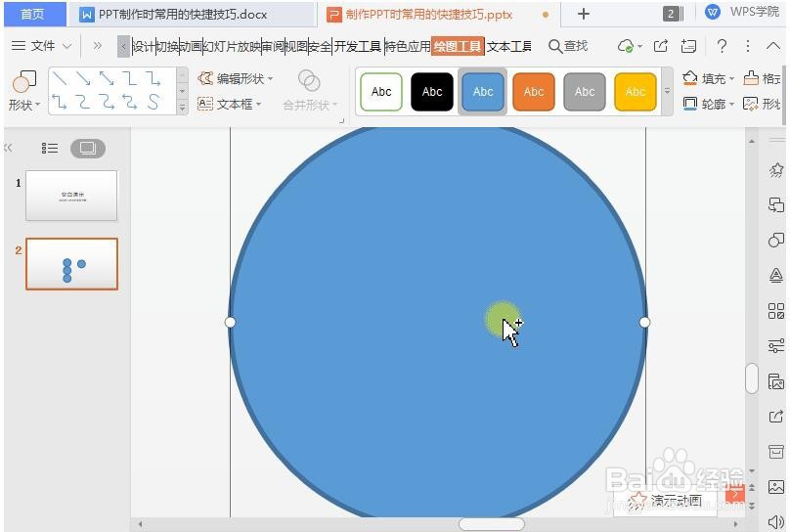This screenshot has width=790, height=532.
Task: Select the elbow arrow connector shape
Action: [x=154, y=78]
